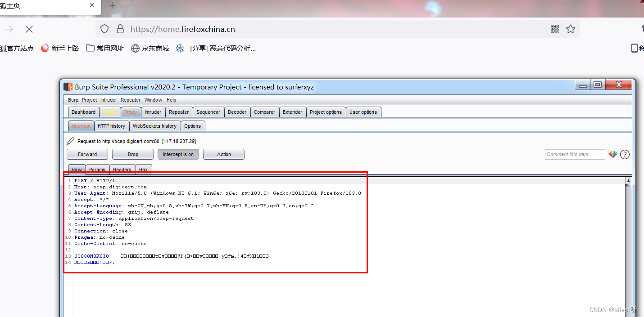Viewport: 644px width, 317px height.
Task: Click the shield tracking protection icon
Action: (x=104, y=29)
